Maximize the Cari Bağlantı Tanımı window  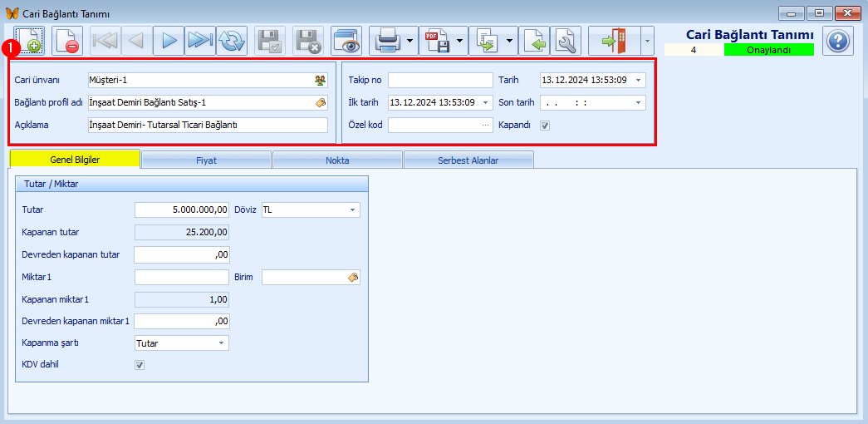[819, 12]
